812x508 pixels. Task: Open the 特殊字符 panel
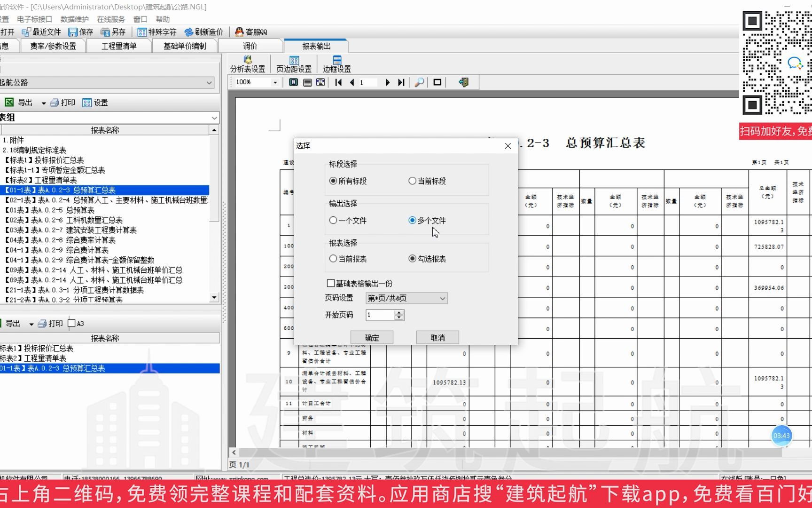pos(157,32)
